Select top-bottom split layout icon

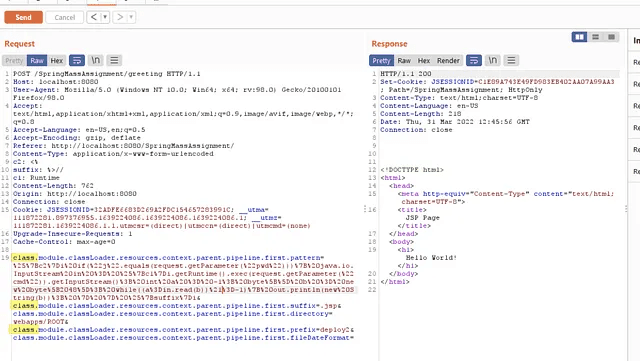click(x=596, y=37)
